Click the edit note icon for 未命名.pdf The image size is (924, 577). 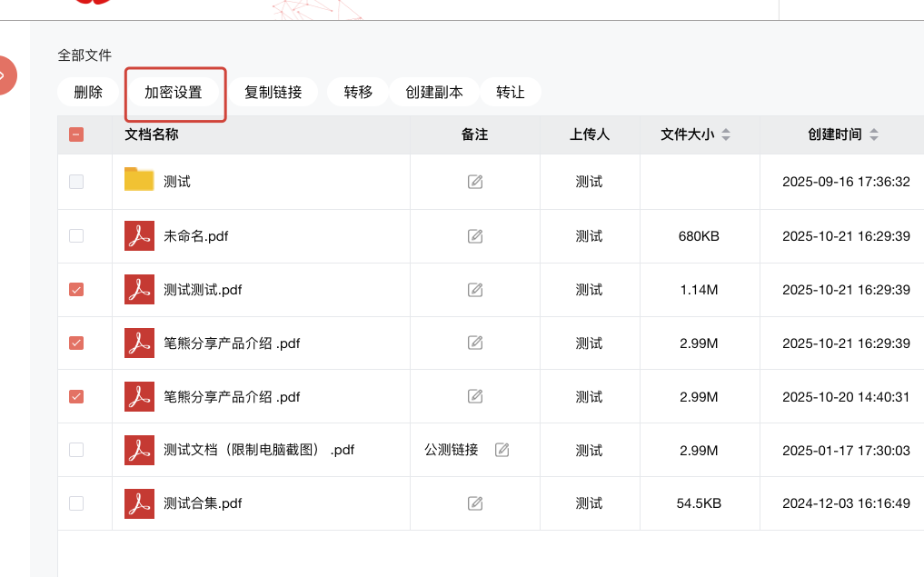tap(474, 236)
